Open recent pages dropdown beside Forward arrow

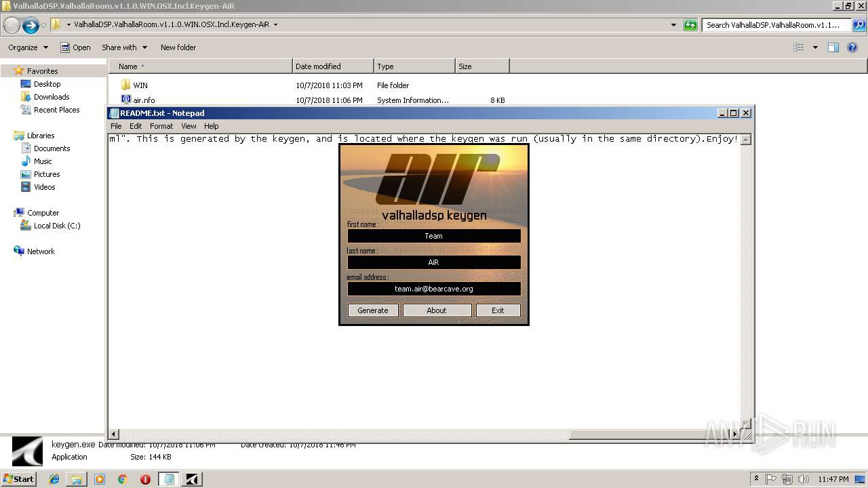(x=44, y=25)
